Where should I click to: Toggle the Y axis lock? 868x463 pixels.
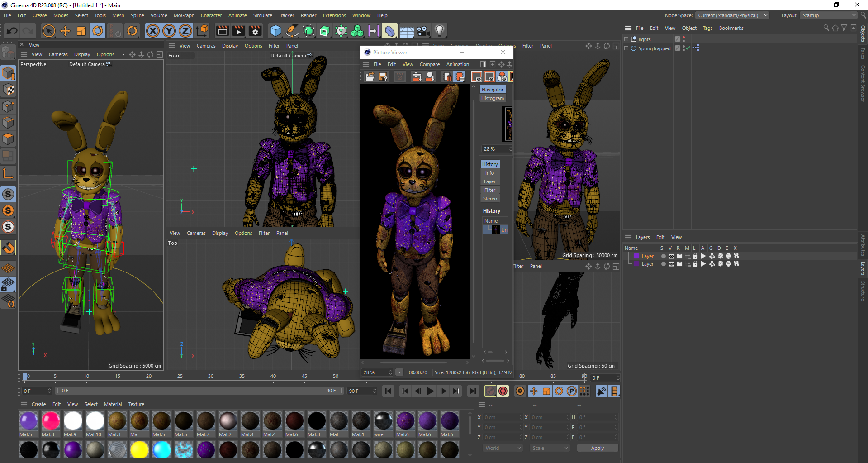[169, 31]
